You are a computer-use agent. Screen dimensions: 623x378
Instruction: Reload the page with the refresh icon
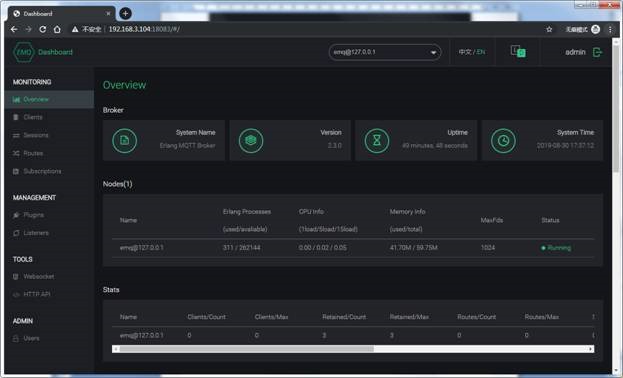[x=43, y=29]
